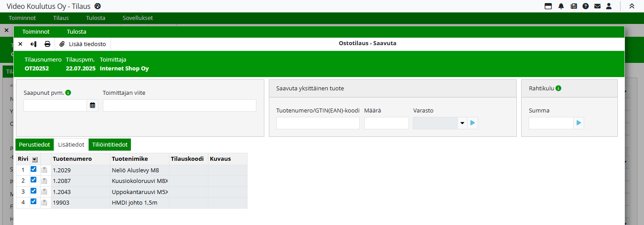Image resolution: width=644 pixels, height=225 pixels.
Task: Click Lisää tiedosto attachment button
Action: coord(83,44)
